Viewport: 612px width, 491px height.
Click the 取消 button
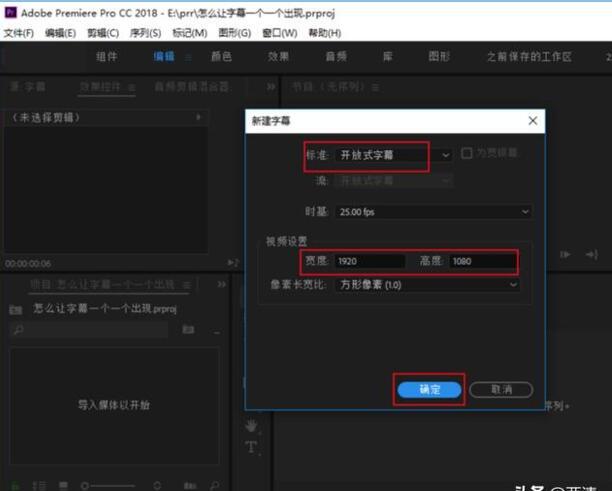coord(501,390)
